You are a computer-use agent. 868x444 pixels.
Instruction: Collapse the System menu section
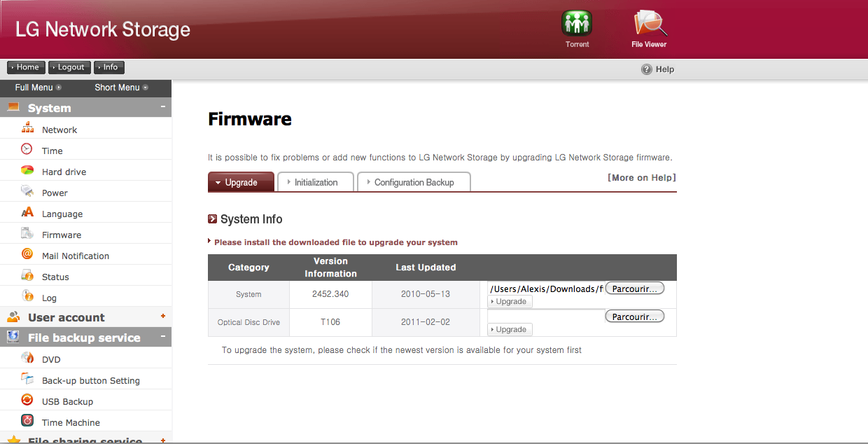pyautogui.click(x=163, y=107)
